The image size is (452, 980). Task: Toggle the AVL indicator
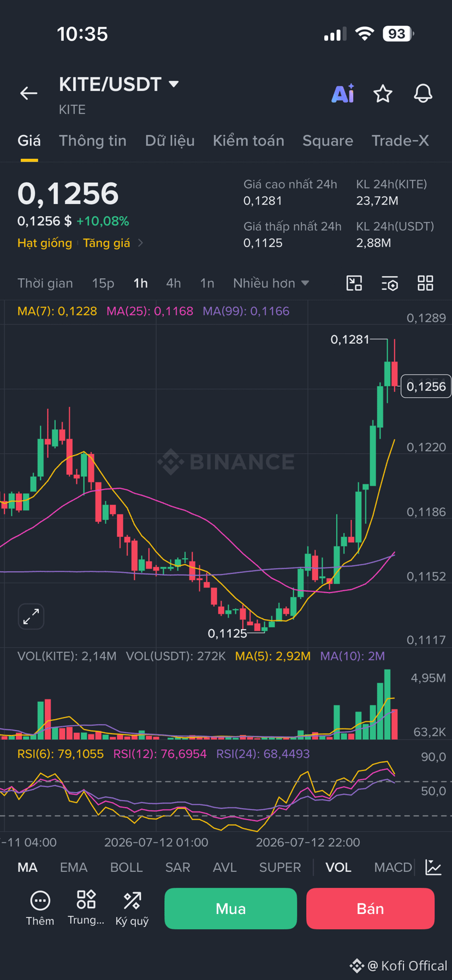(x=225, y=867)
